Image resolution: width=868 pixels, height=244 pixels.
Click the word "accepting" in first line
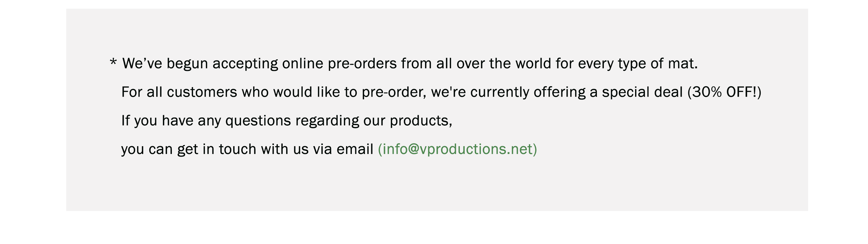pos(245,64)
